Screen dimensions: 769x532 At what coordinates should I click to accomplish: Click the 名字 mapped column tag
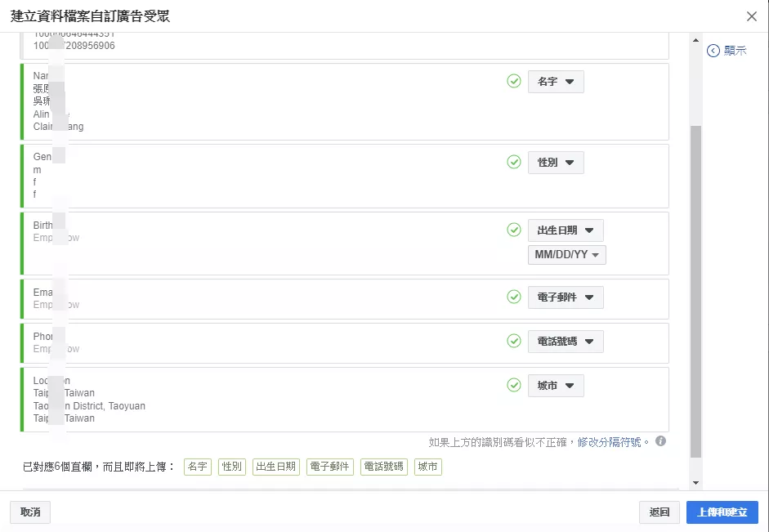tap(198, 467)
